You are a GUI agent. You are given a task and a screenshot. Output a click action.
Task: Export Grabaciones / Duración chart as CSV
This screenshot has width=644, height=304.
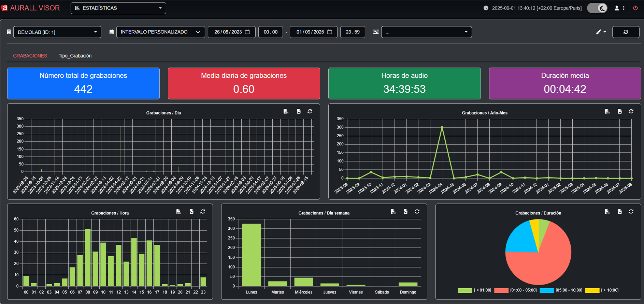click(x=607, y=212)
